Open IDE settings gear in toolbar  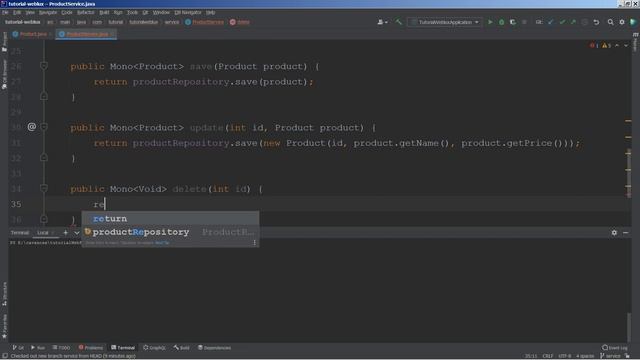click(622, 22)
